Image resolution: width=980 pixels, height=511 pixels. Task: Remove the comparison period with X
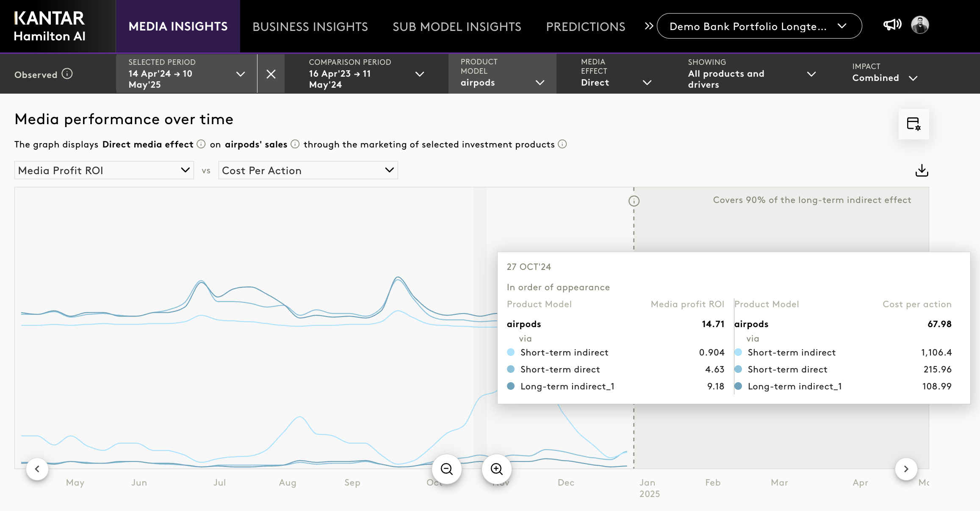271,74
